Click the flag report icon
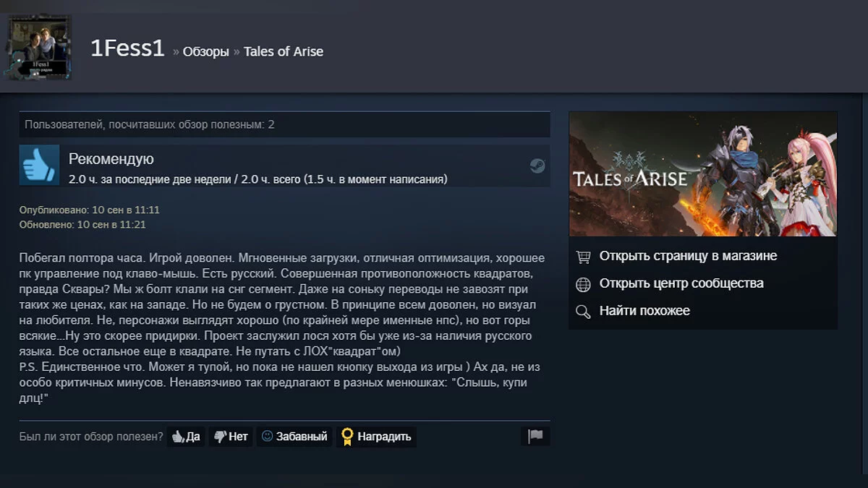This screenshot has height=488, width=868. 535,436
